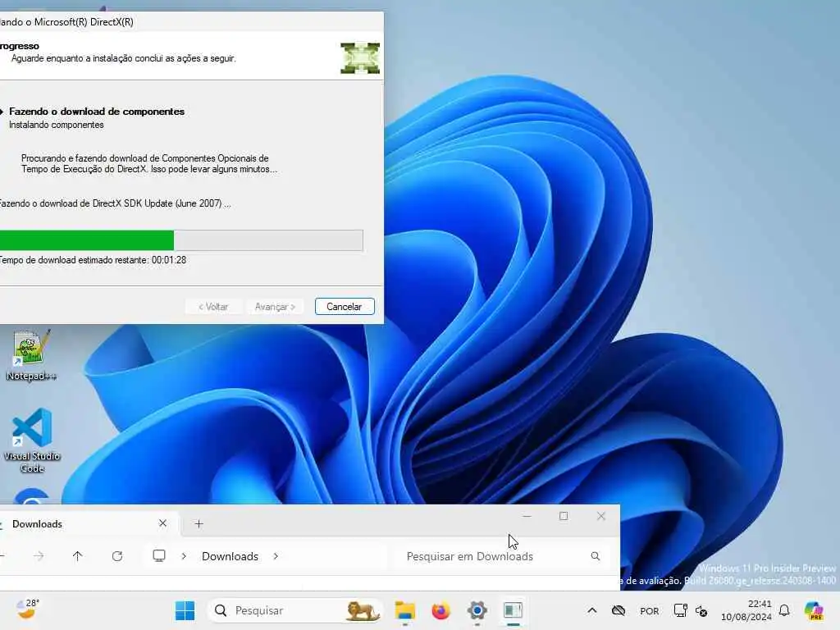Open the Visual Studio Code desktop shortcut
This screenshot has height=630, width=840.
[32, 441]
